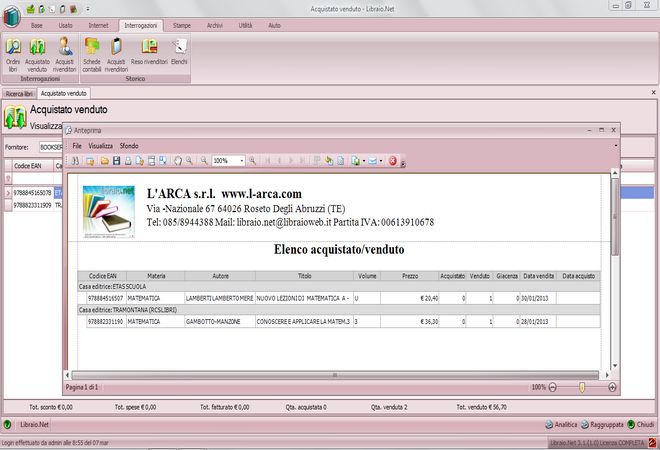Zoom in with the icon right of 100% box
660x450 pixels.
pyautogui.click(x=252, y=161)
